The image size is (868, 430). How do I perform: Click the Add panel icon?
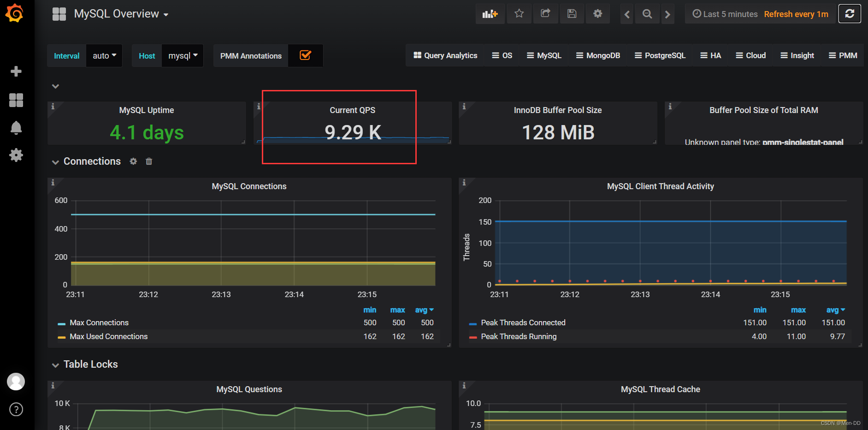490,14
